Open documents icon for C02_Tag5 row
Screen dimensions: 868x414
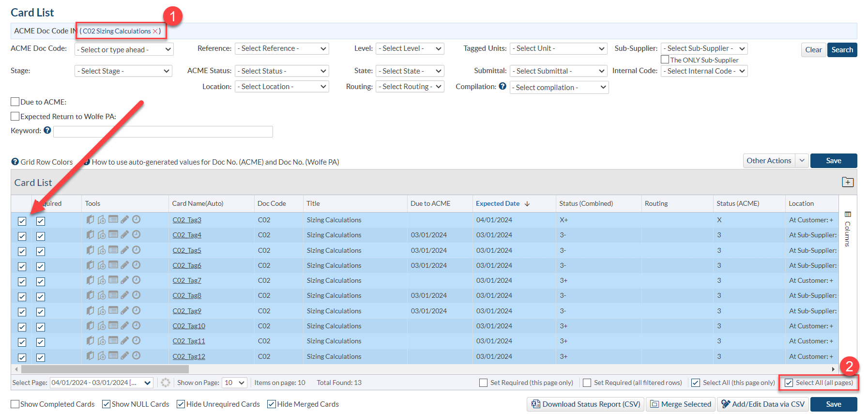(x=90, y=250)
